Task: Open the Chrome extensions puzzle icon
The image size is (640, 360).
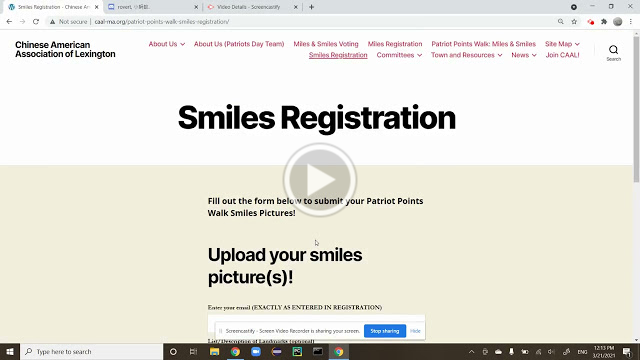Action: 604,22
